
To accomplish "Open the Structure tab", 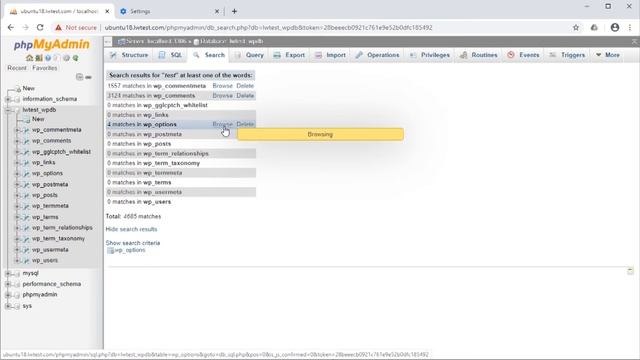I will 129,55.
